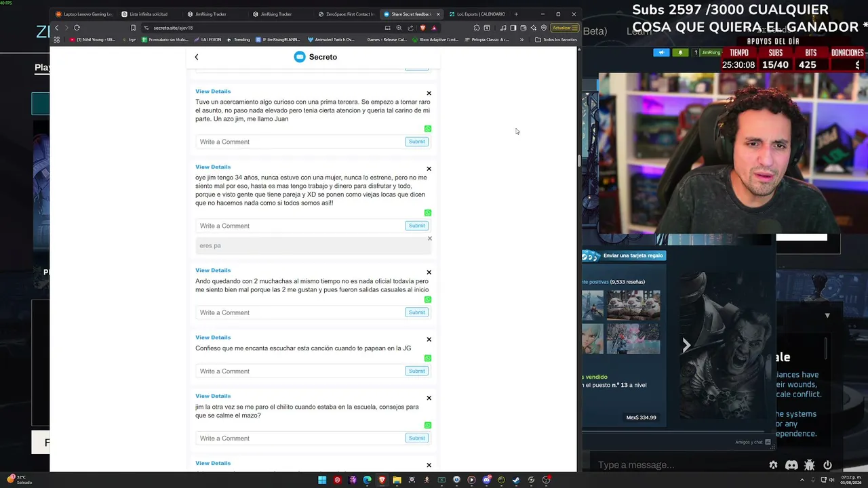868x488 pixels.
Task: Open View Details for canción JG secret
Action: pos(213,338)
